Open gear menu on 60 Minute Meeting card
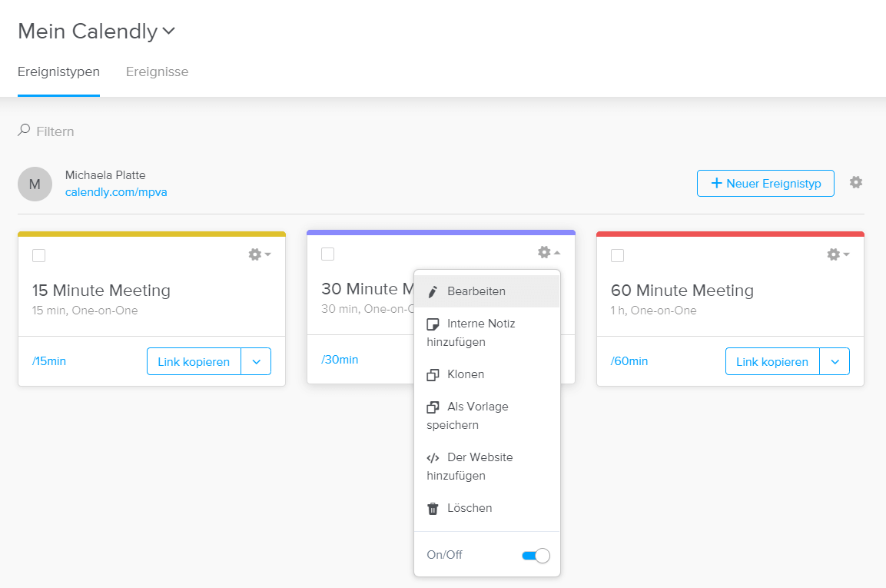Screen dimensions: 886x588 [x=838, y=254]
